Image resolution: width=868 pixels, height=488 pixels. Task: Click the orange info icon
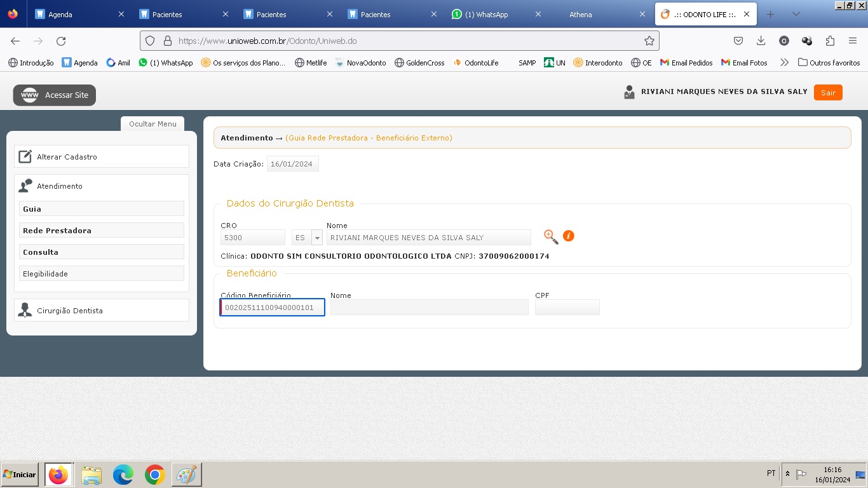click(x=569, y=236)
